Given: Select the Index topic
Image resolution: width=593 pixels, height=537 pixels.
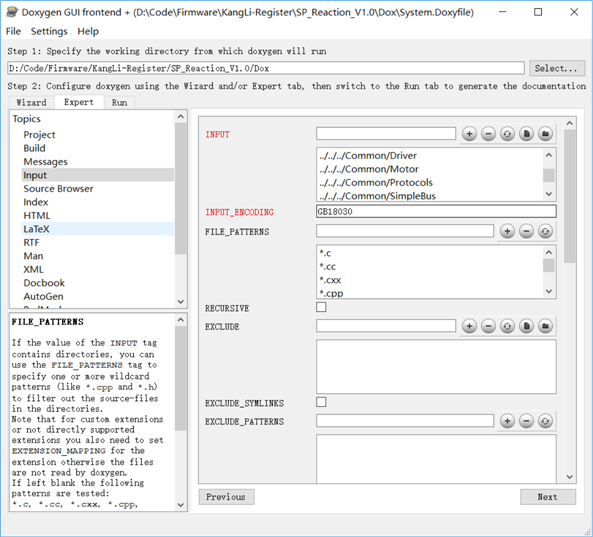Looking at the screenshot, I should (36, 202).
